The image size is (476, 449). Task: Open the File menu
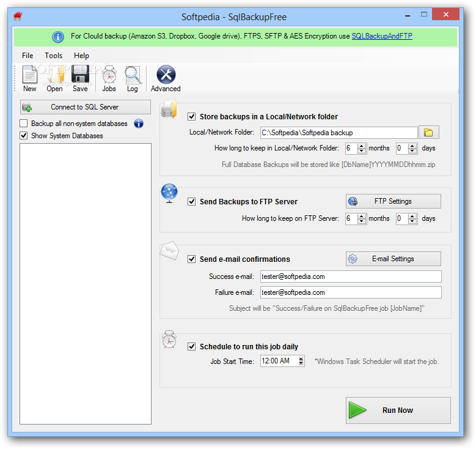point(27,56)
